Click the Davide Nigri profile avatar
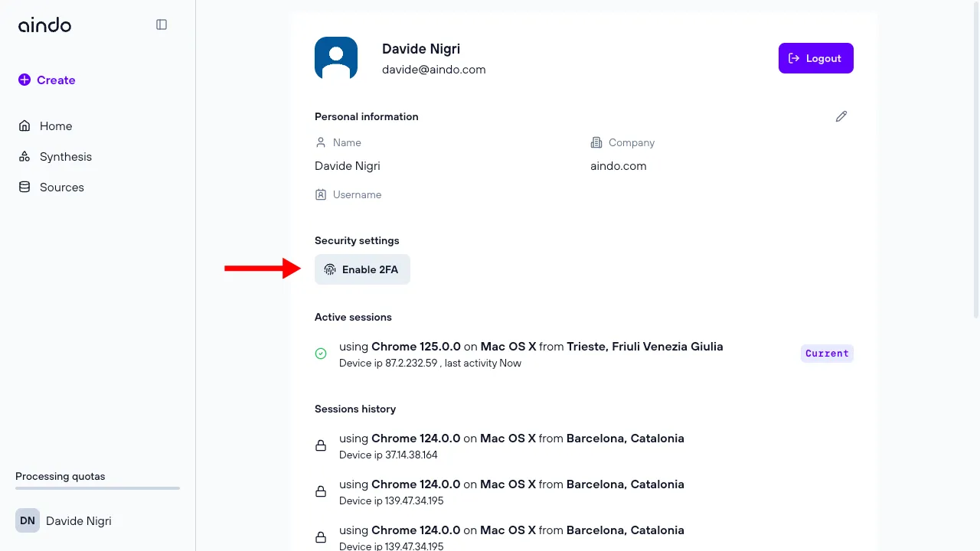Image resolution: width=980 pixels, height=551 pixels. 336,58
